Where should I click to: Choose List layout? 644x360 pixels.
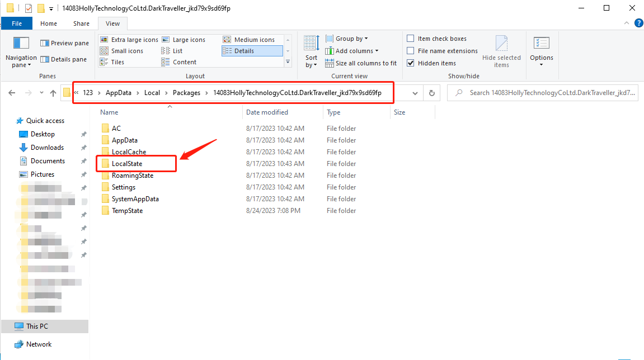pos(172,51)
